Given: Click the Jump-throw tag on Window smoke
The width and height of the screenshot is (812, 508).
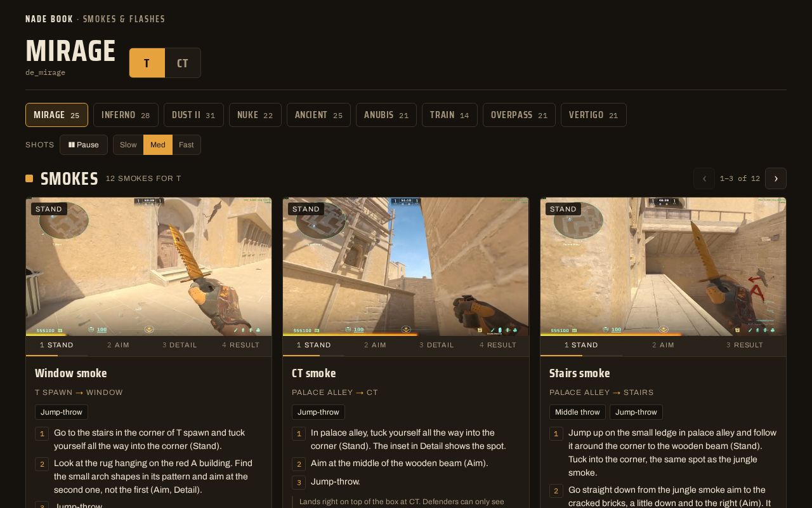Looking at the screenshot, I should point(62,412).
